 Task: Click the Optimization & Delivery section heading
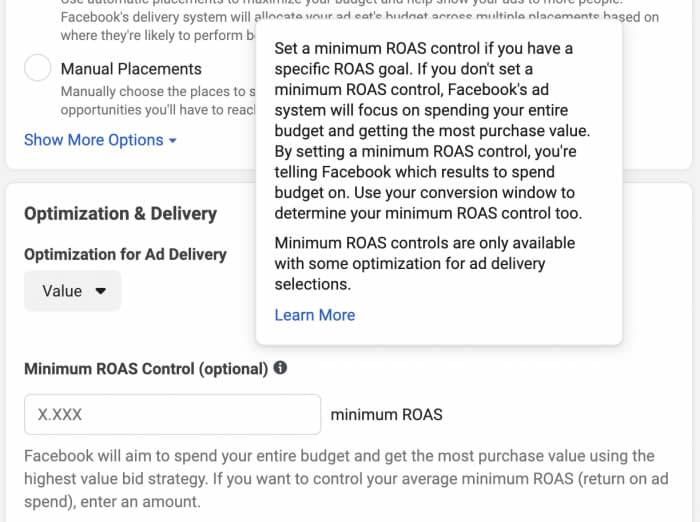pos(121,214)
